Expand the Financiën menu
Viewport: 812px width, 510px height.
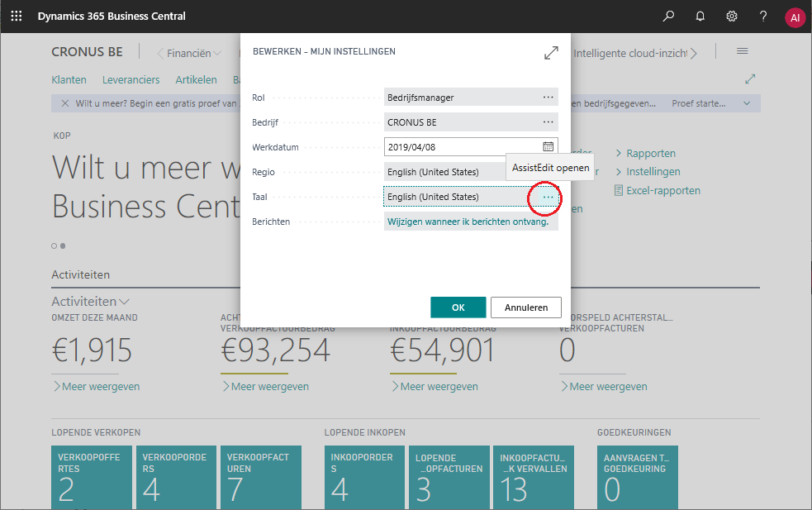(x=193, y=54)
